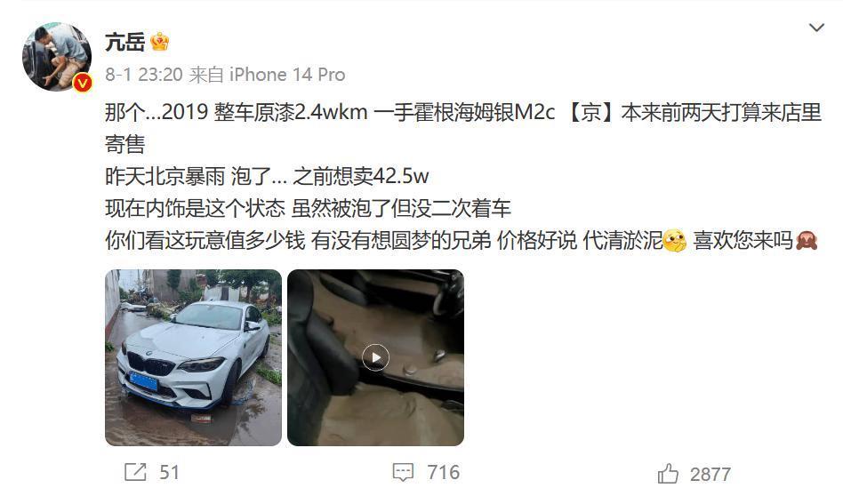Click the blue license plate in the BMW photo
This screenshot has height=504, width=843.
[144, 380]
